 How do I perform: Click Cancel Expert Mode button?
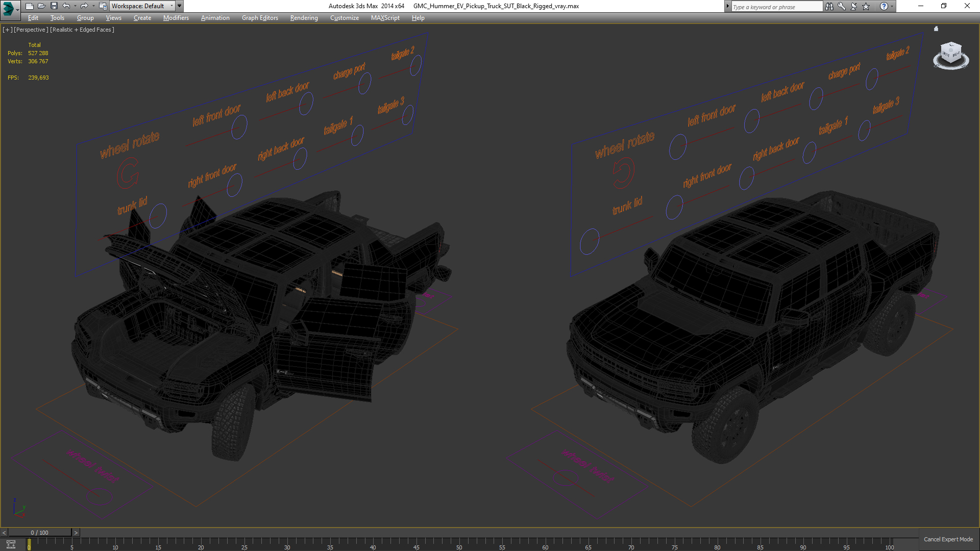(948, 539)
